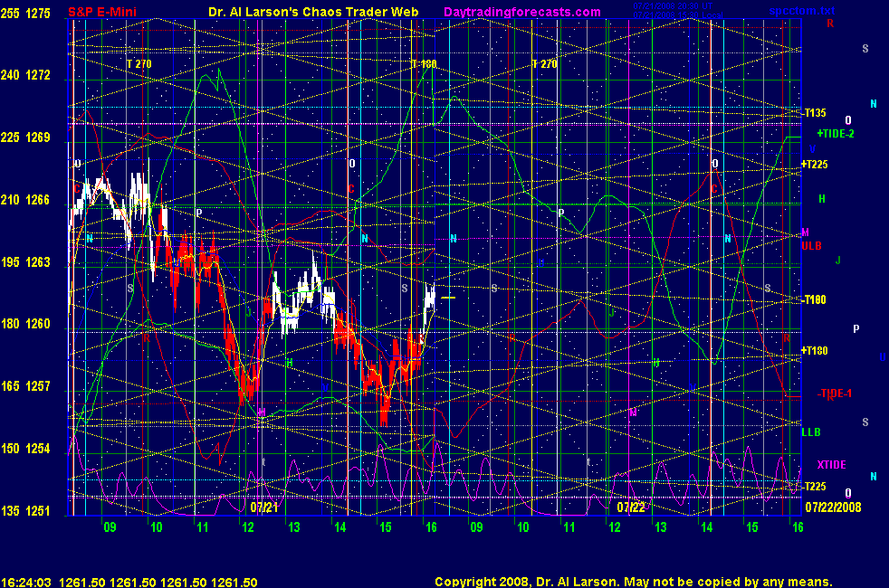Select the +T180 line label
The height and width of the screenshot is (588, 889).
click(x=815, y=351)
